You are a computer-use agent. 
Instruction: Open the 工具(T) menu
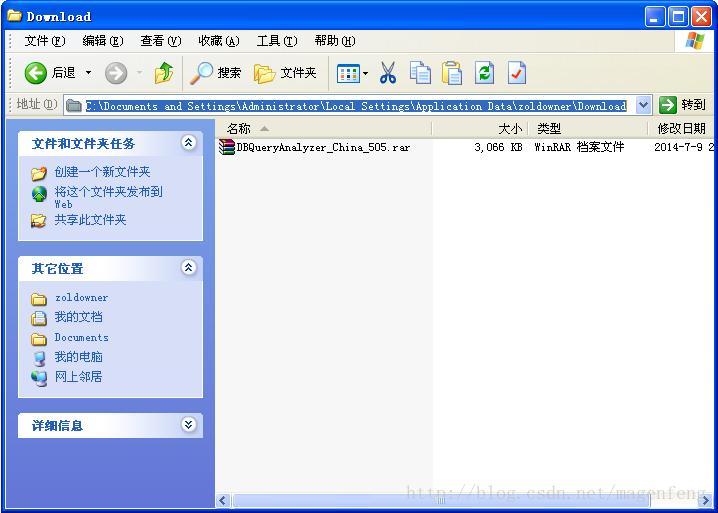277,41
